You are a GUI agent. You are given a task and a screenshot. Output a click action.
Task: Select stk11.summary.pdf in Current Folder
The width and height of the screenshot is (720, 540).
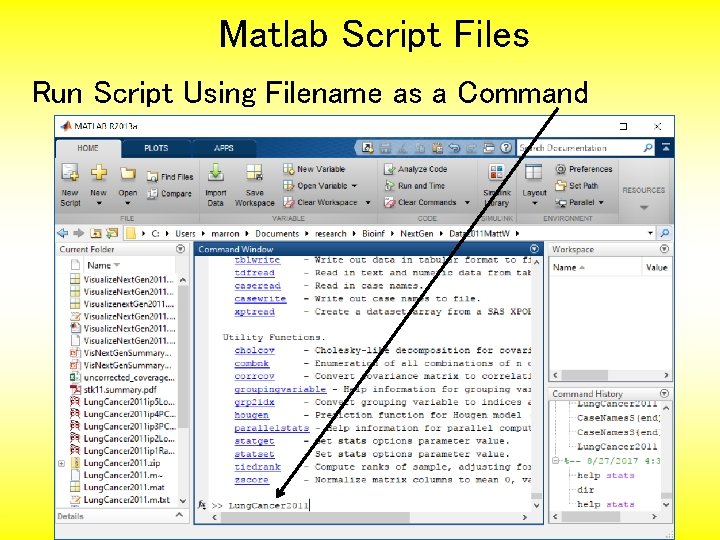tap(120, 390)
